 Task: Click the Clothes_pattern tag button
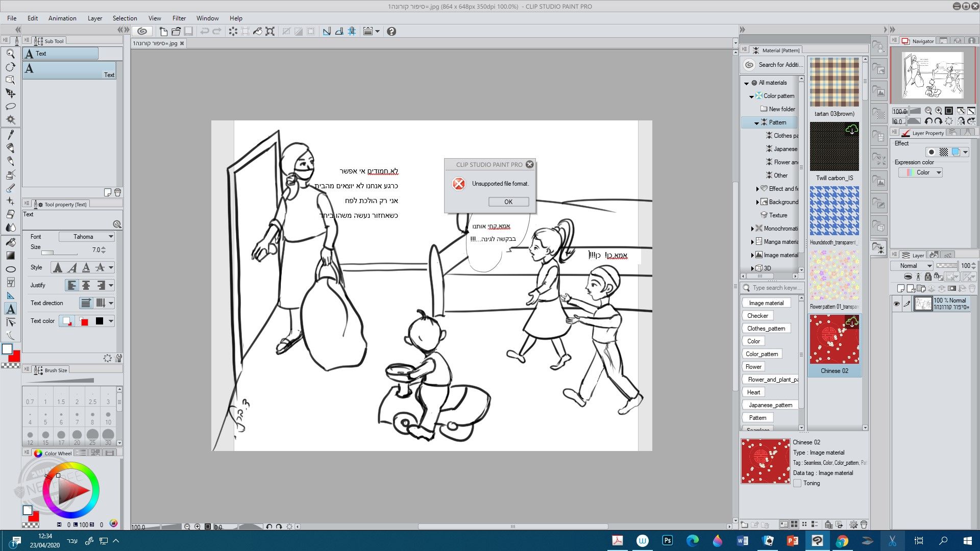point(766,329)
